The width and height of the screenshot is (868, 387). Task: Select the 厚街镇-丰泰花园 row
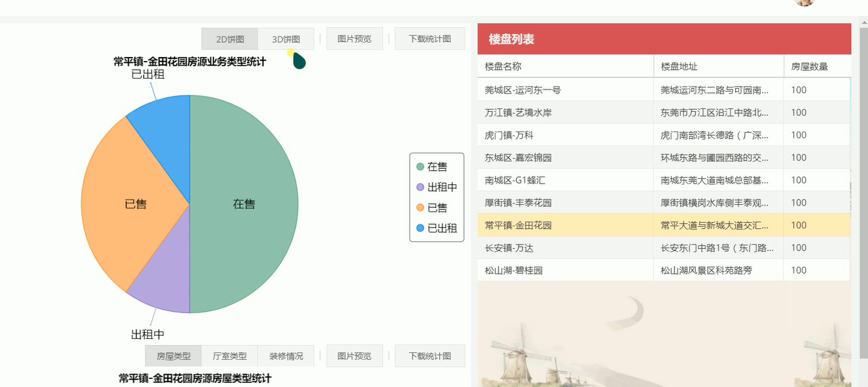[x=664, y=202]
